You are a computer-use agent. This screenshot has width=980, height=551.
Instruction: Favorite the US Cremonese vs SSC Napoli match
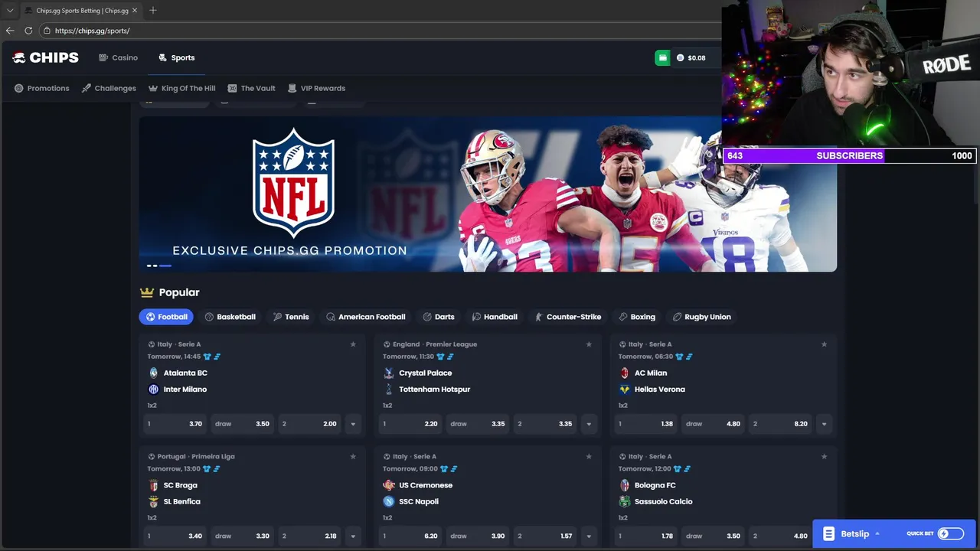[589, 457]
